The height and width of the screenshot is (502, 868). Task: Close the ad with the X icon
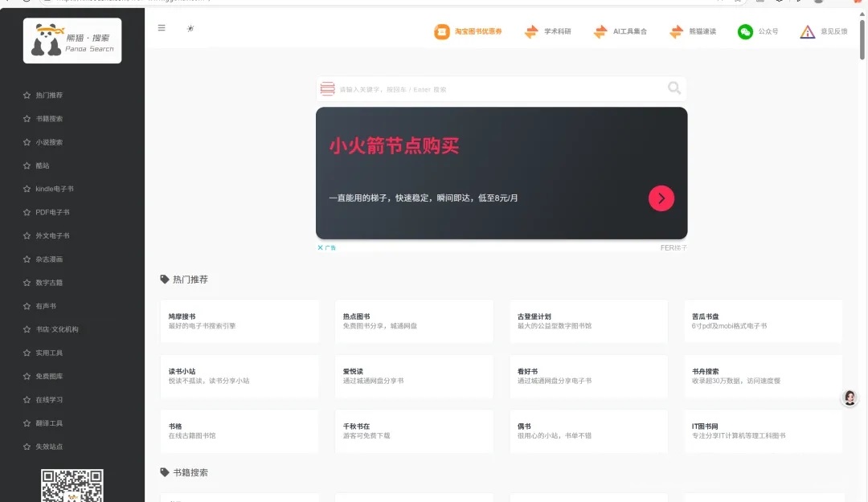point(320,248)
